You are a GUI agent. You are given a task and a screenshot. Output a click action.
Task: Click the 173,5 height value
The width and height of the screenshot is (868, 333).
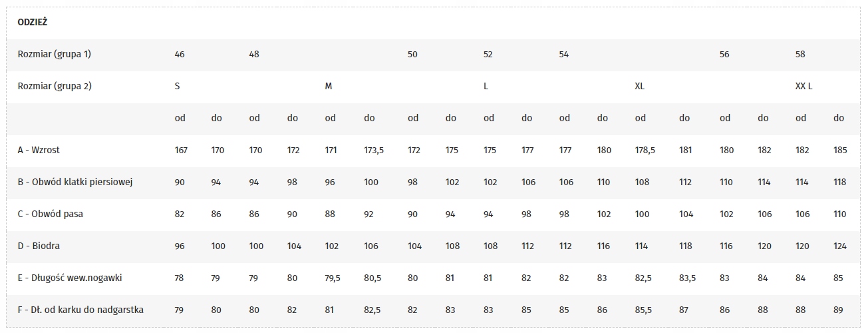coord(374,150)
